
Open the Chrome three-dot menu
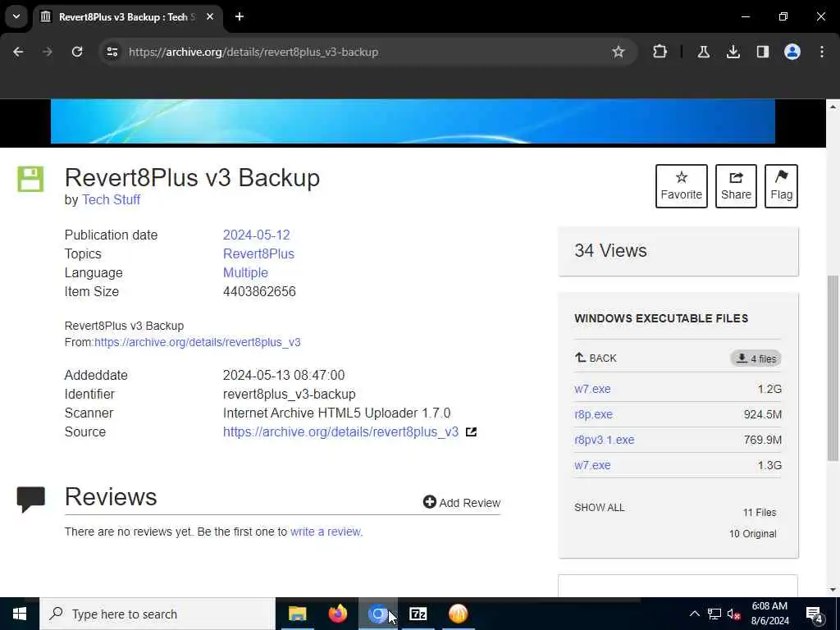coord(822,52)
